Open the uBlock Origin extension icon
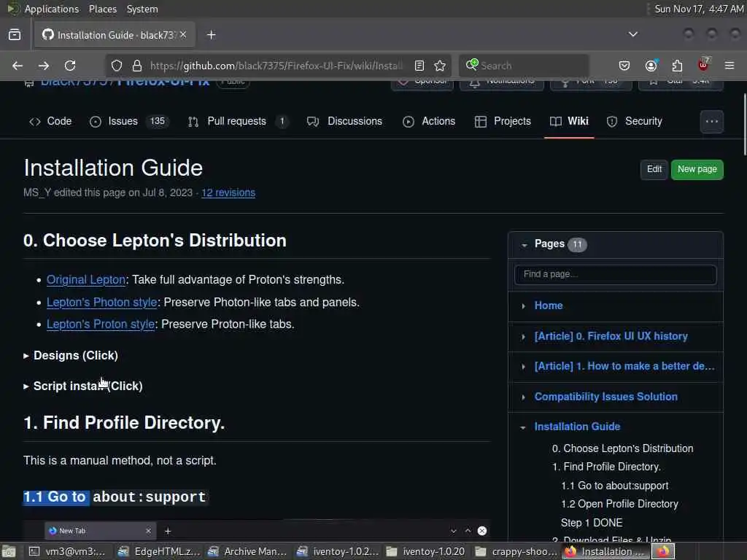 (x=703, y=65)
